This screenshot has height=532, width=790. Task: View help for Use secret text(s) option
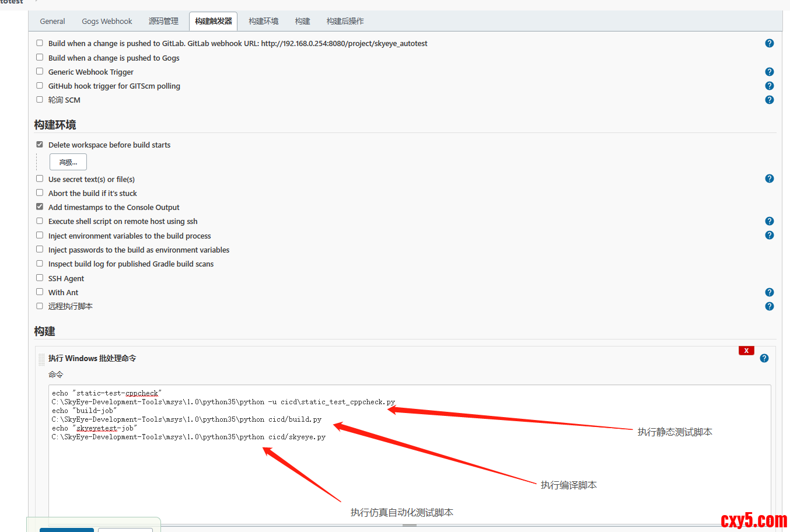coord(769,178)
